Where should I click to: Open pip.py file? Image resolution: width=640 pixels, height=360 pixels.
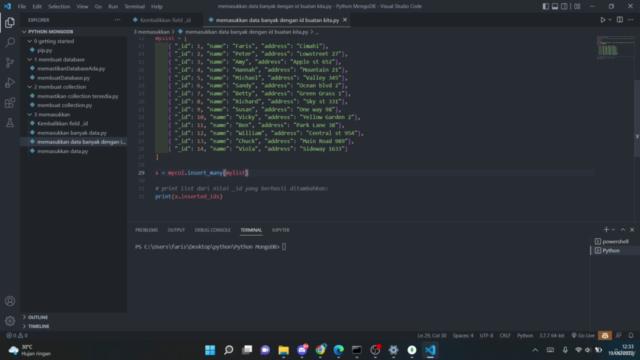(73, 50)
